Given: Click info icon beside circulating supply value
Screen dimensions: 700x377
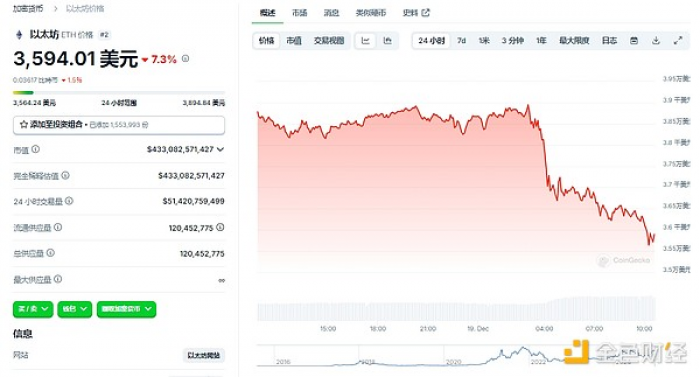Looking at the screenshot, I should (220, 227).
